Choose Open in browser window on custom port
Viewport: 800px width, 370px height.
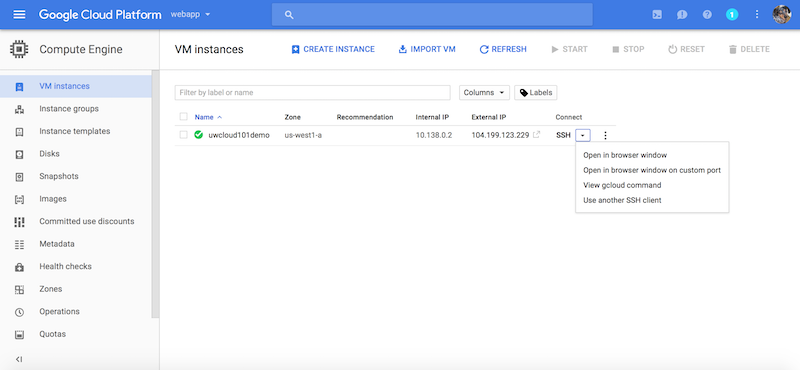pyautogui.click(x=652, y=170)
